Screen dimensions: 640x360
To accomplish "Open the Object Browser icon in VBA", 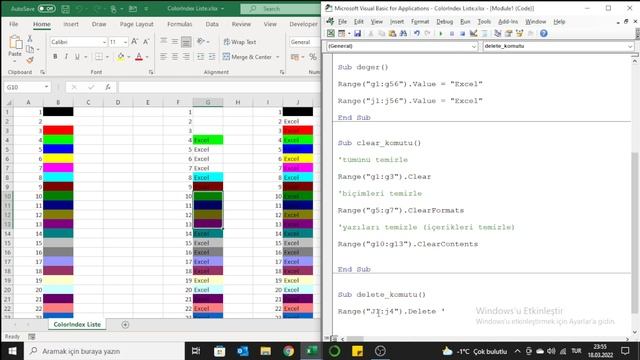I will pyautogui.click(x=519, y=33).
